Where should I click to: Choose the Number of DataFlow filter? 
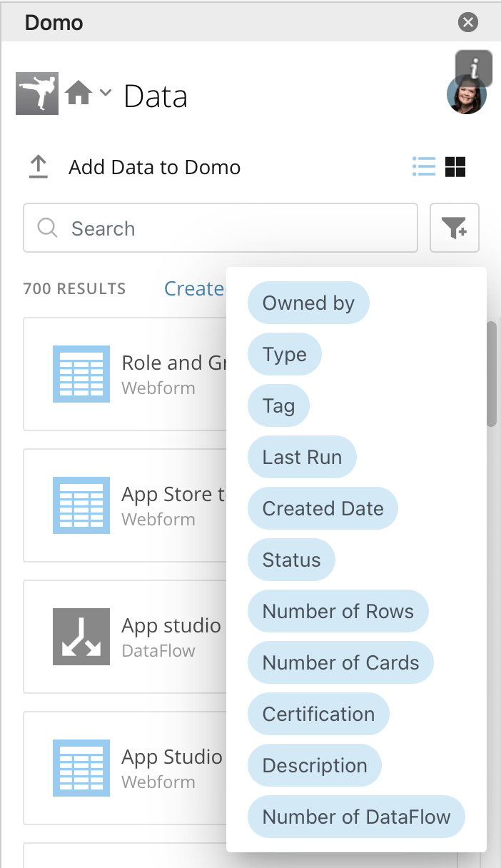(x=356, y=817)
